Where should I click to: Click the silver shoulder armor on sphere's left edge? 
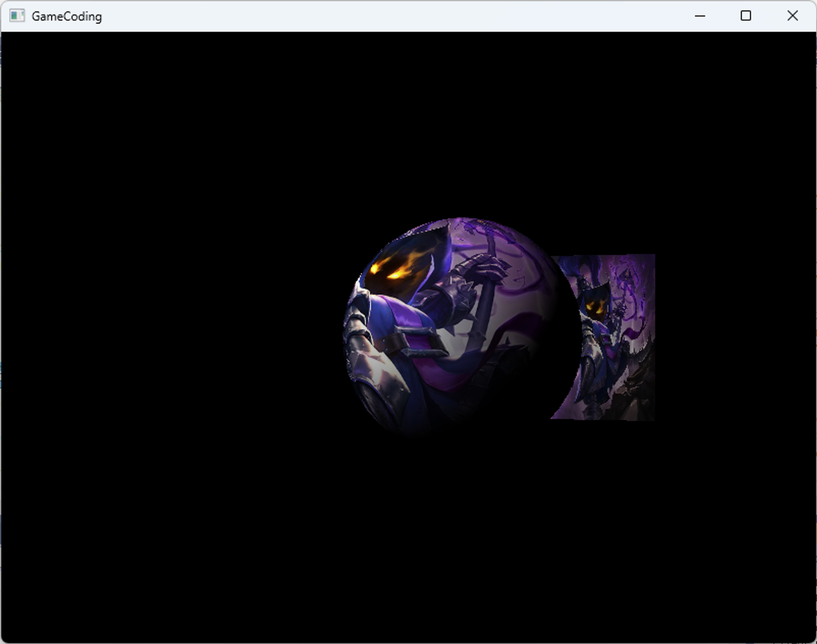(355, 323)
